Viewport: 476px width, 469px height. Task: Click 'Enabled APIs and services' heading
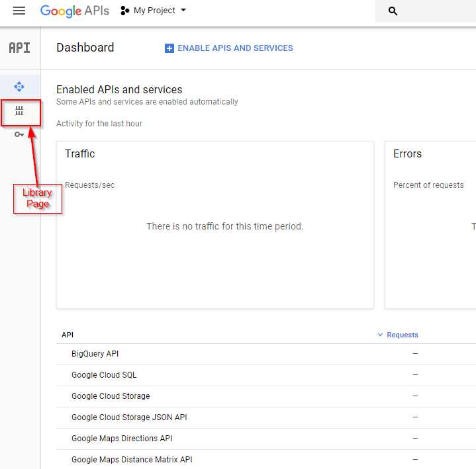(119, 89)
